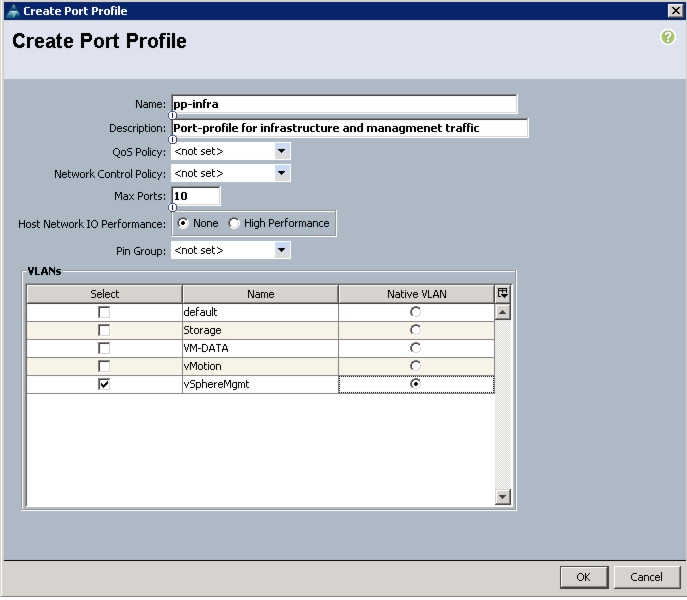The width and height of the screenshot is (687, 600).
Task: Click the VLAN list scroll up arrow
Action: tap(503, 312)
